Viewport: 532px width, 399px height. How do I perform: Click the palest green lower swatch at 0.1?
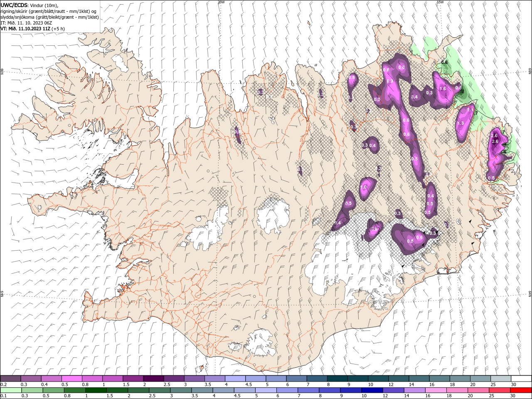click(10, 390)
